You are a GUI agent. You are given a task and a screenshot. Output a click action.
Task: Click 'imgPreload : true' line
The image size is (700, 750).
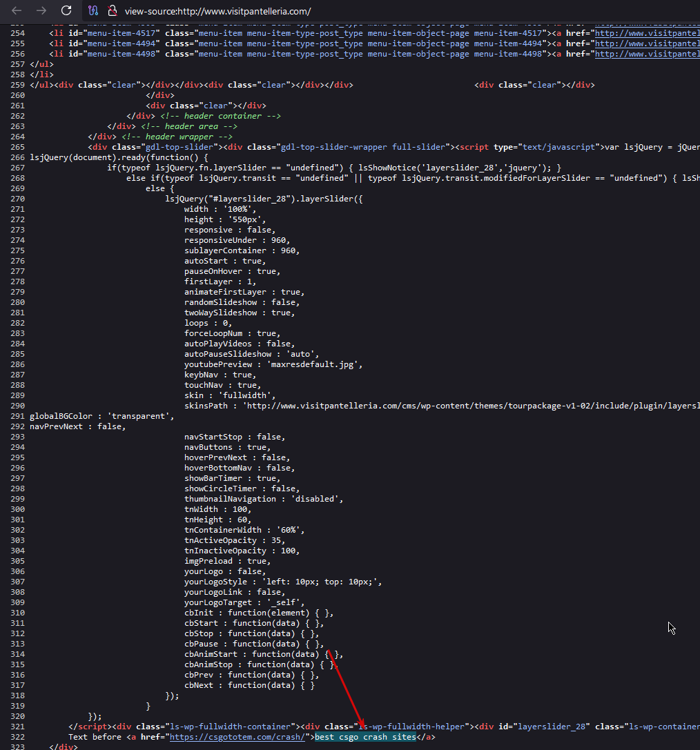tap(227, 562)
